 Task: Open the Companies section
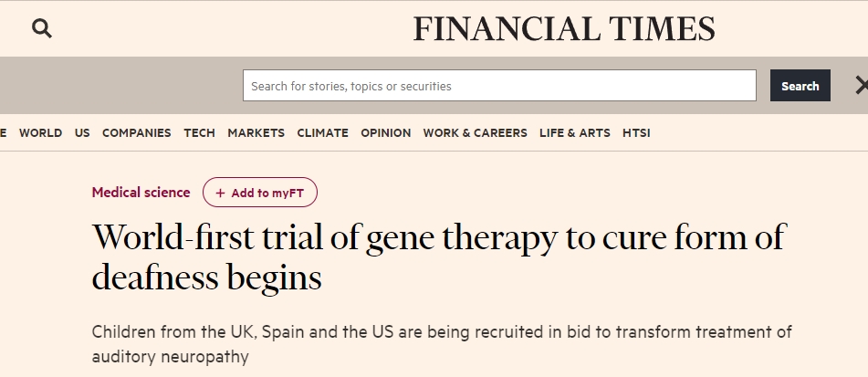[x=136, y=132]
